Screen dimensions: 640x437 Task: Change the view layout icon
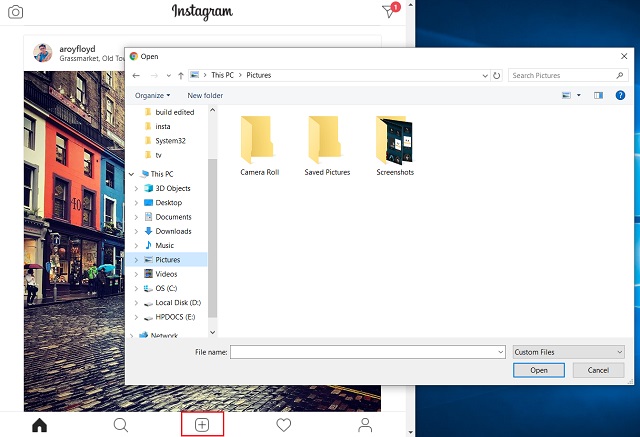click(566, 95)
